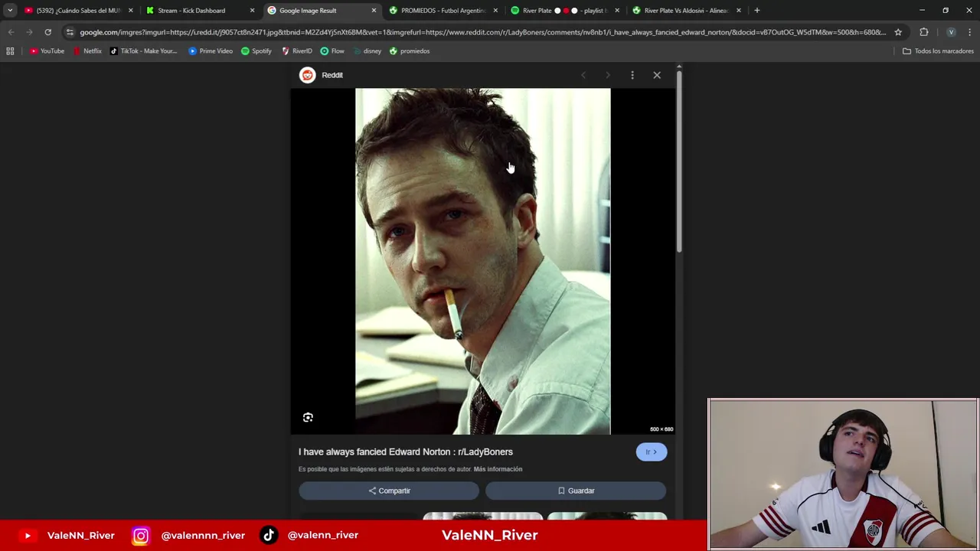This screenshot has height=551, width=980.
Task: Click the blue Ir button
Action: (652, 452)
